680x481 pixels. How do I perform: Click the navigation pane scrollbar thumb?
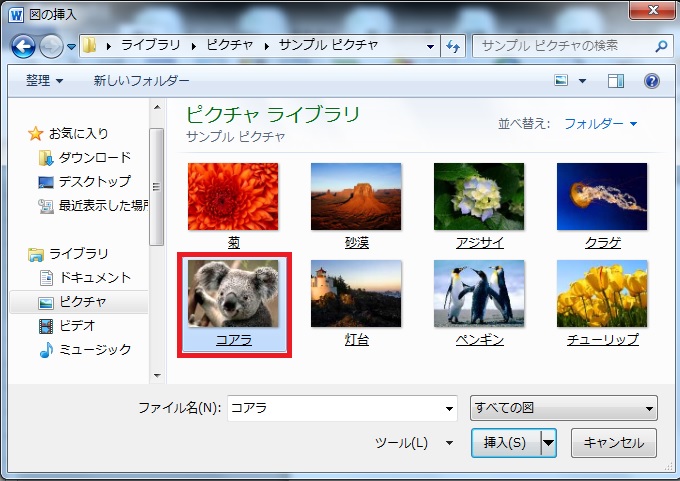point(157,187)
